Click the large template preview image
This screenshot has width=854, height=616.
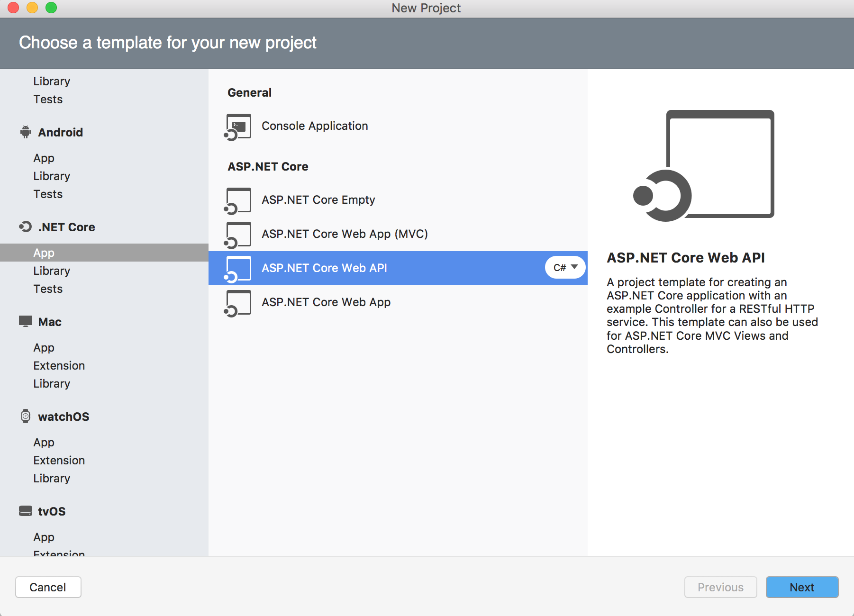click(x=704, y=166)
